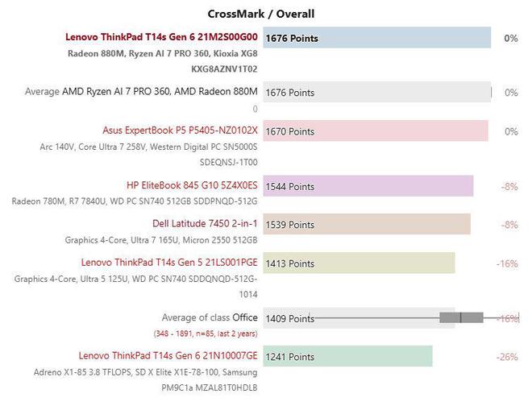
Task: Click the pink 1670 Points bar
Action: [x=376, y=131]
